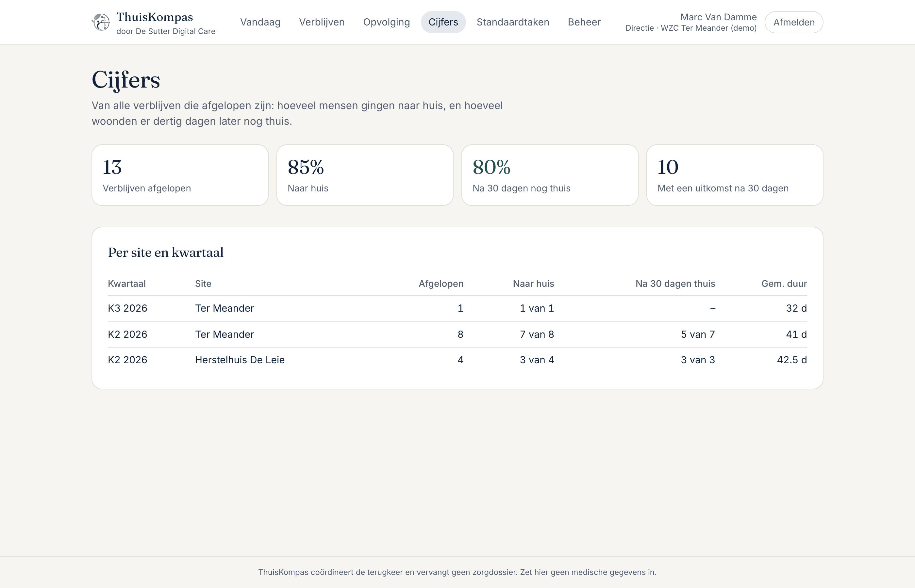Click the ThuisKompas logo icon
915x588 pixels.
click(x=101, y=22)
